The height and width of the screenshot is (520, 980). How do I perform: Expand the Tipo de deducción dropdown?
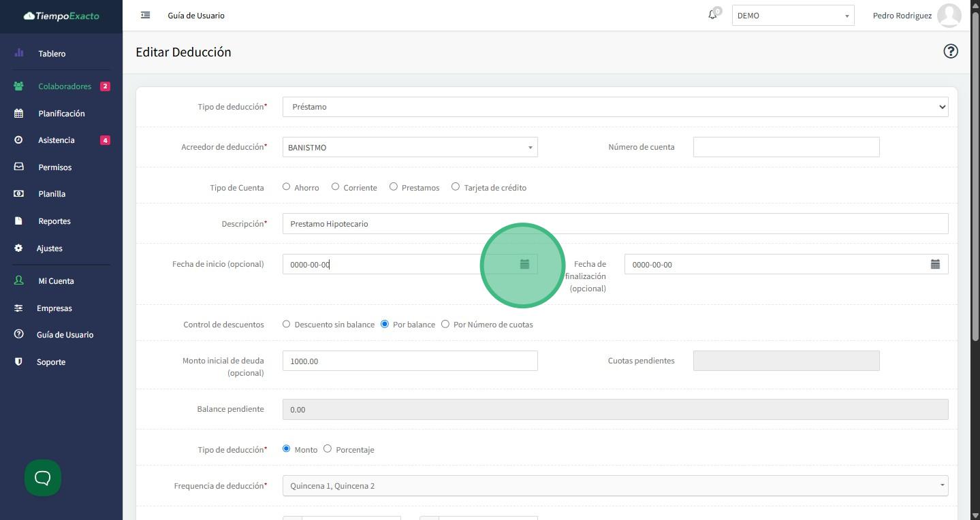(x=615, y=107)
